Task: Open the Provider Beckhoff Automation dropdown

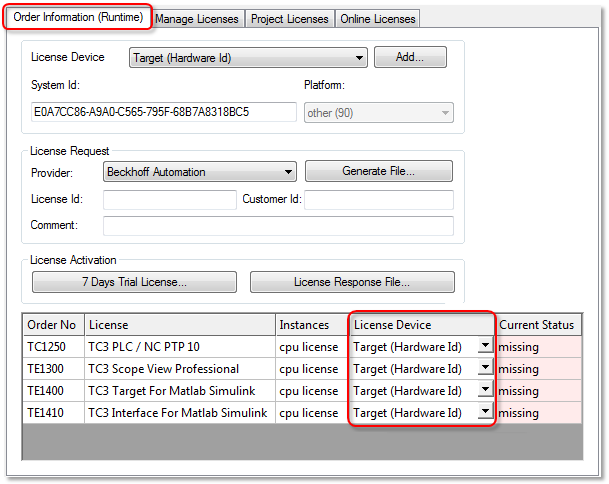Action: pyautogui.click(x=200, y=172)
